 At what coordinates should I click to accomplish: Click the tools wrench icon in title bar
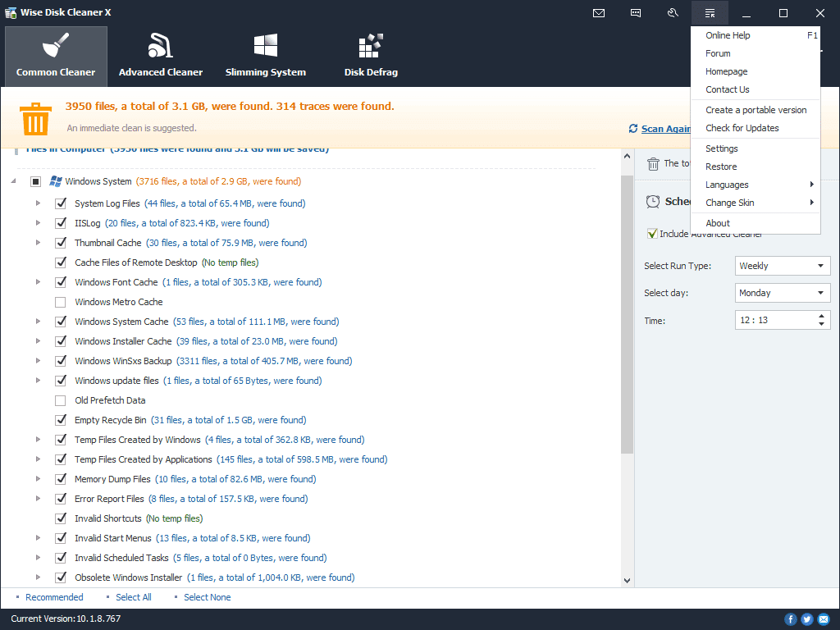coord(673,13)
